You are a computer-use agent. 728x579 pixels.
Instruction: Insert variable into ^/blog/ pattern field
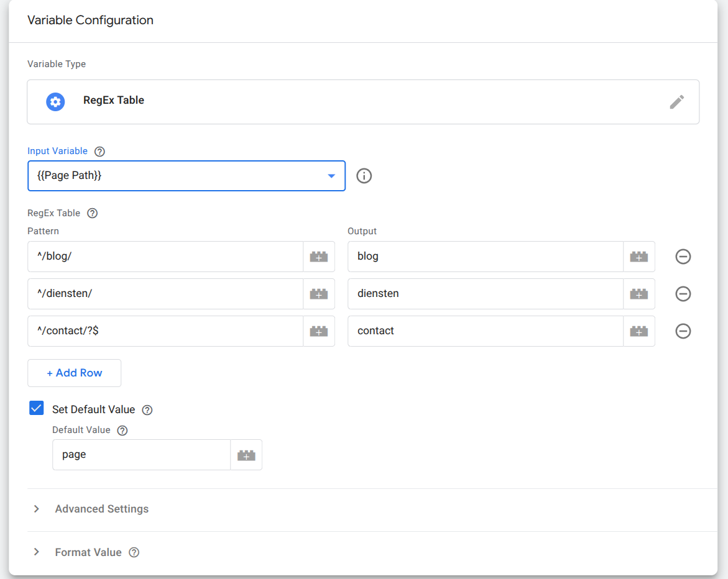319,257
